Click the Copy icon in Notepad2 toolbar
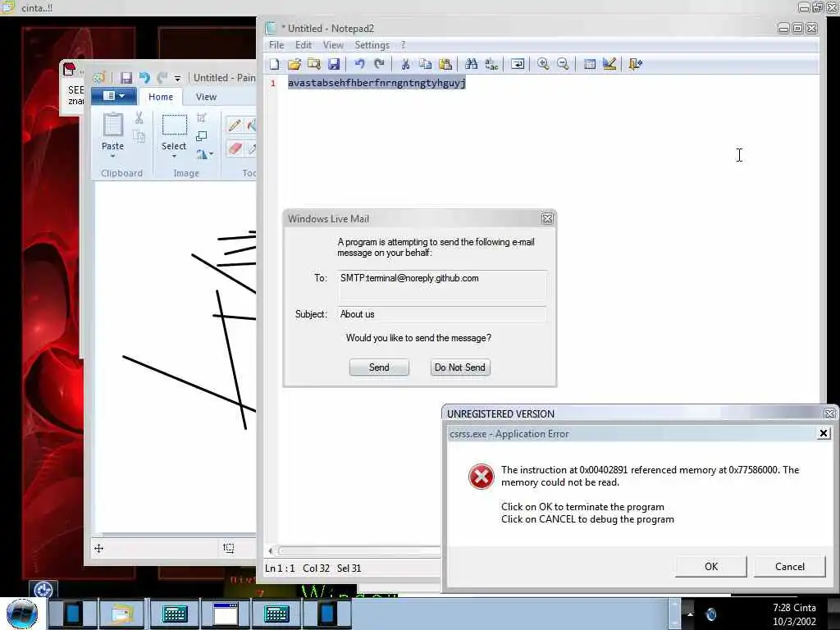 pos(426,64)
